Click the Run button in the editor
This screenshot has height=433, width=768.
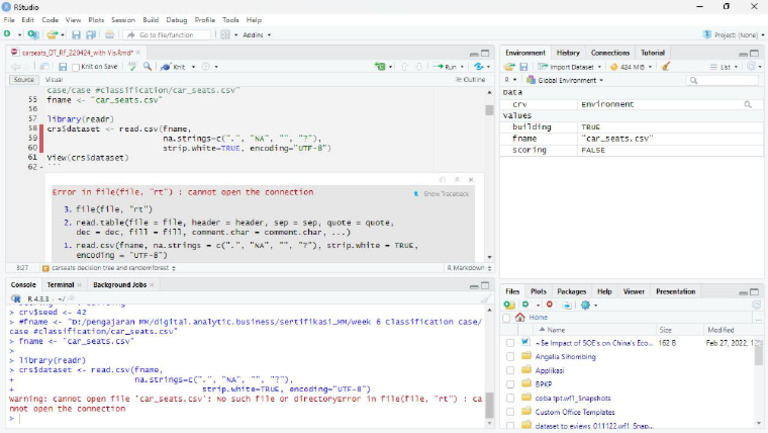click(448, 67)
